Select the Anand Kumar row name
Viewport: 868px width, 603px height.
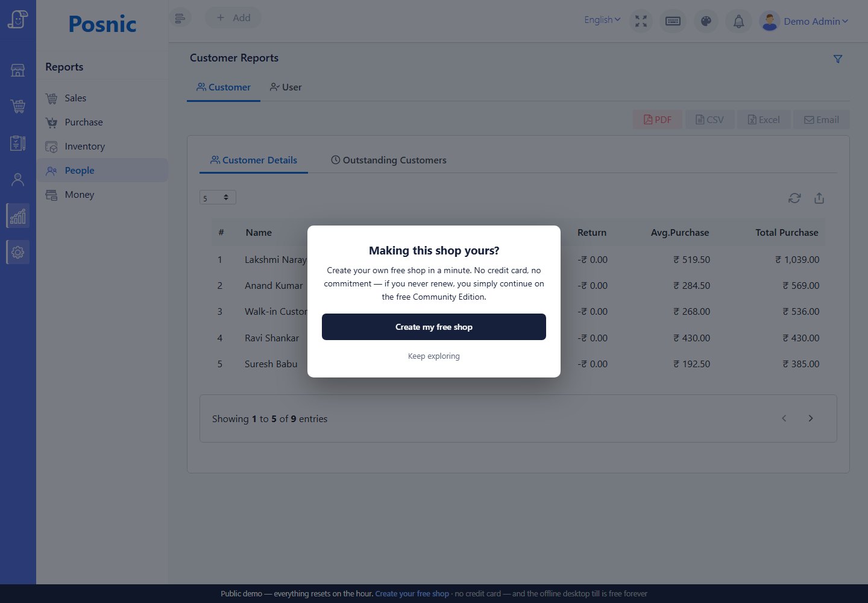(x=274, y=286)
